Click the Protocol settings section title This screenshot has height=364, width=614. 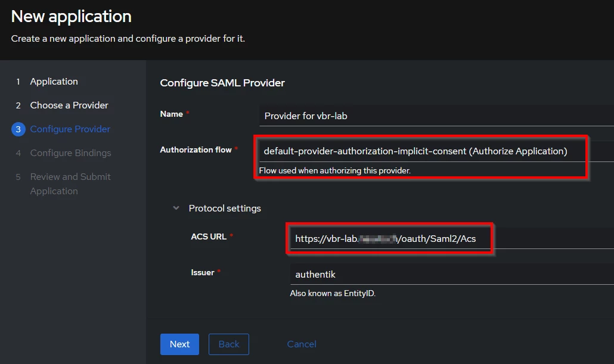click(x=225, y=209)
